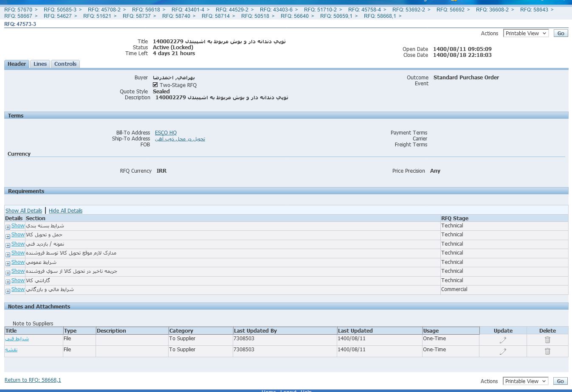Expand plus icon for نمونه / بازدید فنی section
Viewport: 572px width, 392px height.
click(x=8, y=245)
